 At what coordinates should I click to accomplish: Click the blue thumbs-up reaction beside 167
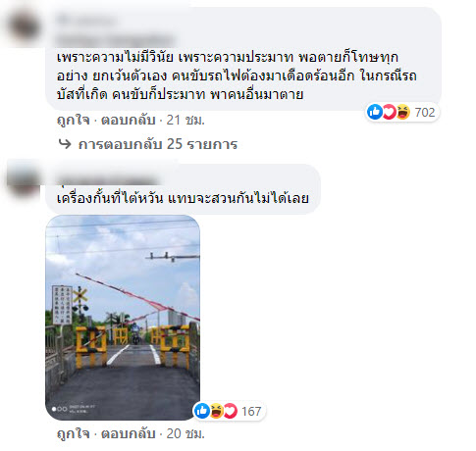point(202,411)
